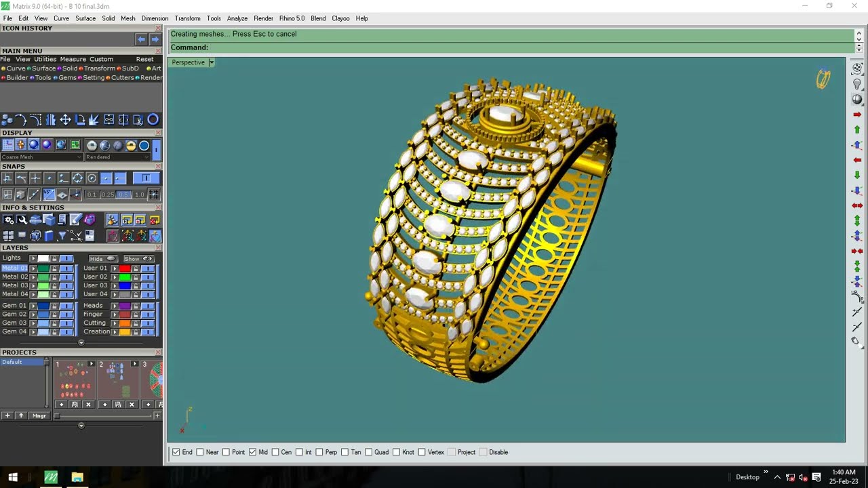The image size is (868, 488).
Task: Click the green four-square display icon
Action: tap(75, 145)
